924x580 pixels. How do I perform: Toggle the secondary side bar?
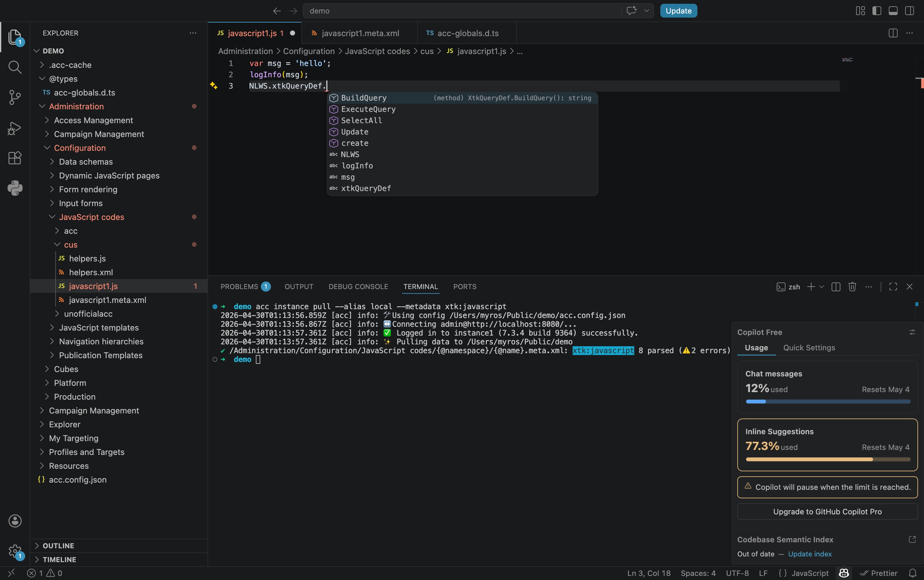coord(910,11)
